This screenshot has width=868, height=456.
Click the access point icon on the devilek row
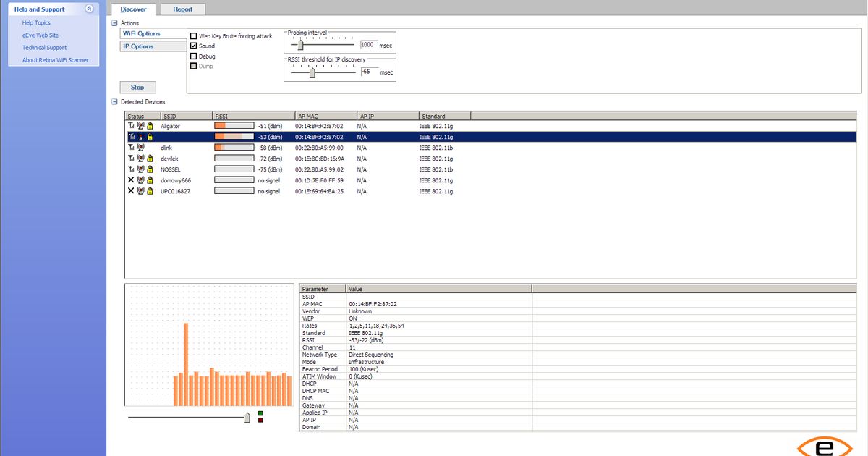click(x=141, y=158)
